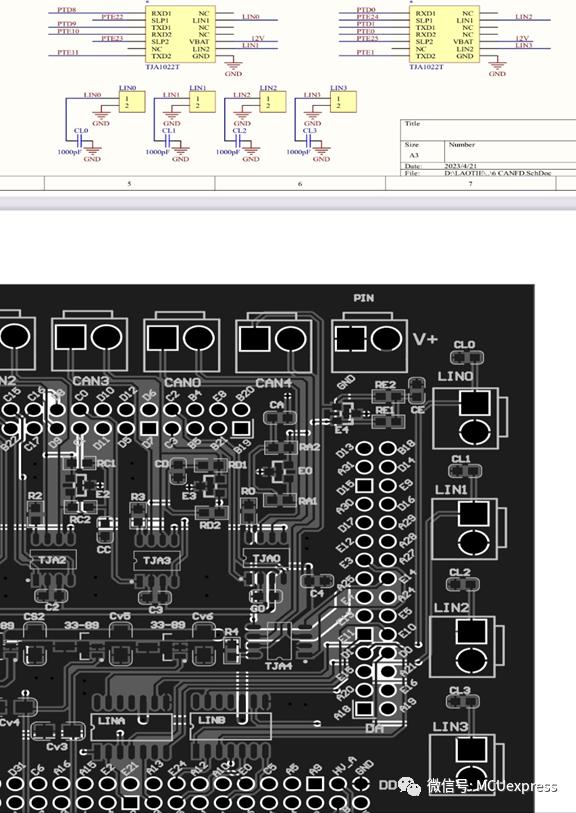Click the LIN0 two-pin header in schematic
This screenshot has height=813, width=576.
132,102
